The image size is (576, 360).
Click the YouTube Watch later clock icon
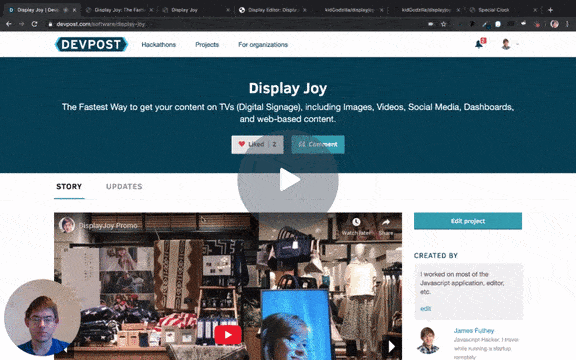[356, 222]
